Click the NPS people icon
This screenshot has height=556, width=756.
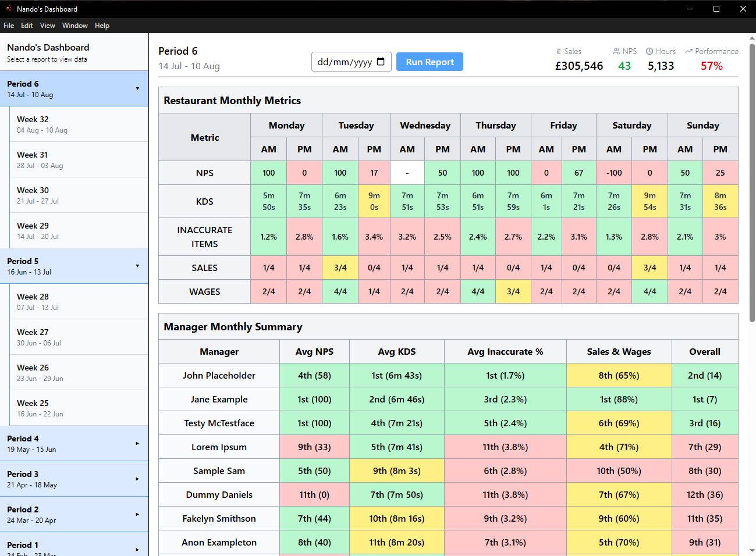coord(616,51)
